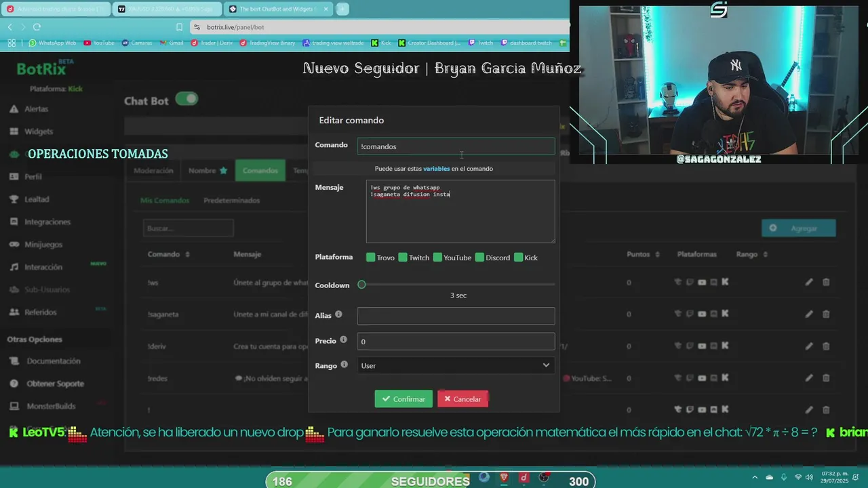
Task: Toggle the Trovo platform checkbox
Action: (371, 257)
